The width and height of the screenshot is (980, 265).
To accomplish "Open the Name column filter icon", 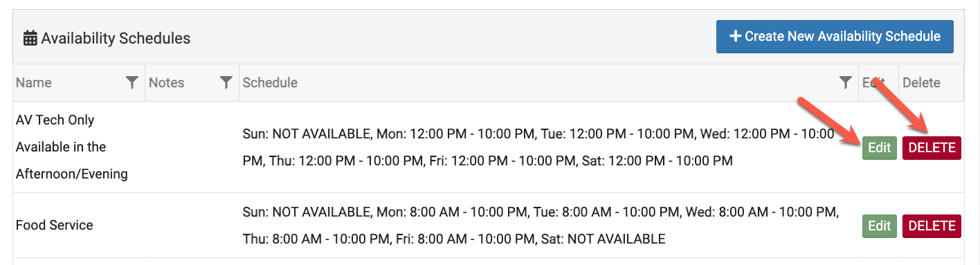I will [x=132, y=83].
